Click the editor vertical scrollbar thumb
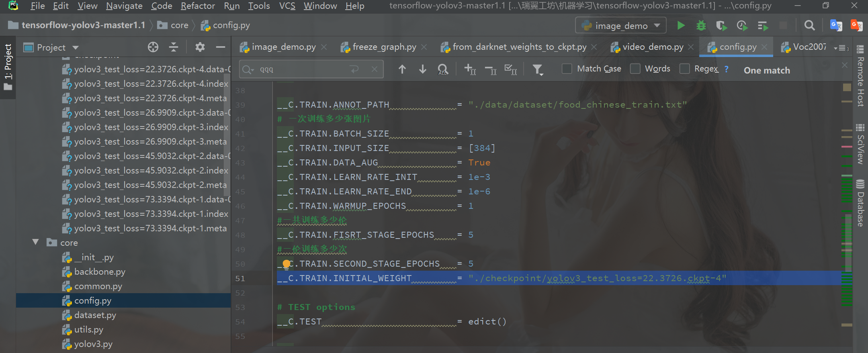The width and height of the screenshot is (868, 353). 848,243
